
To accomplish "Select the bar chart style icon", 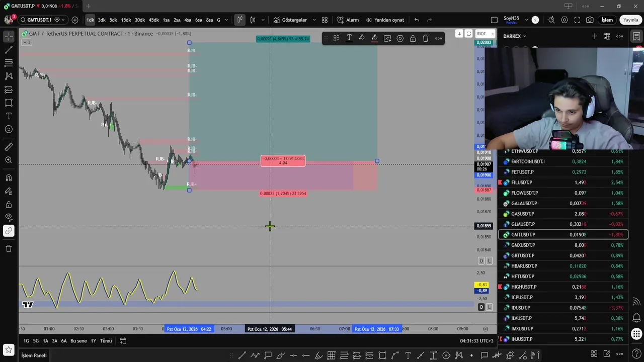I will [240, 20].
